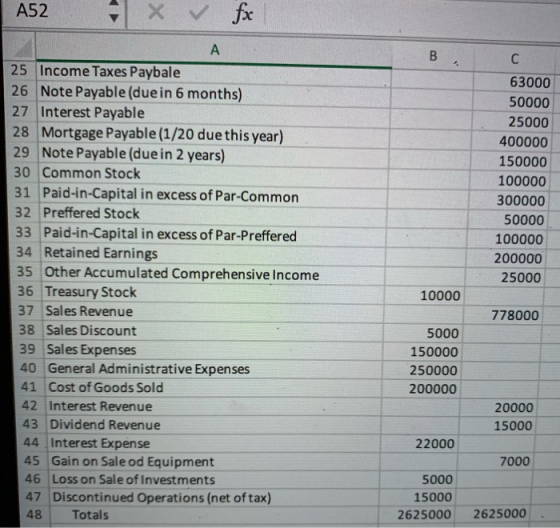Screen dimensions: 560x528
Task: Select the Sales Revenue value 778000
Action: 502,315
